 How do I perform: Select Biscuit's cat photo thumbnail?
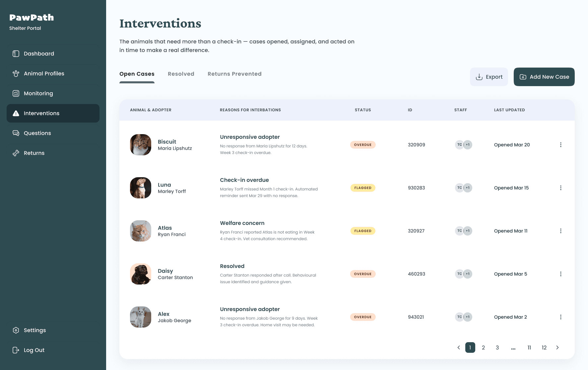tap(141, 145)
